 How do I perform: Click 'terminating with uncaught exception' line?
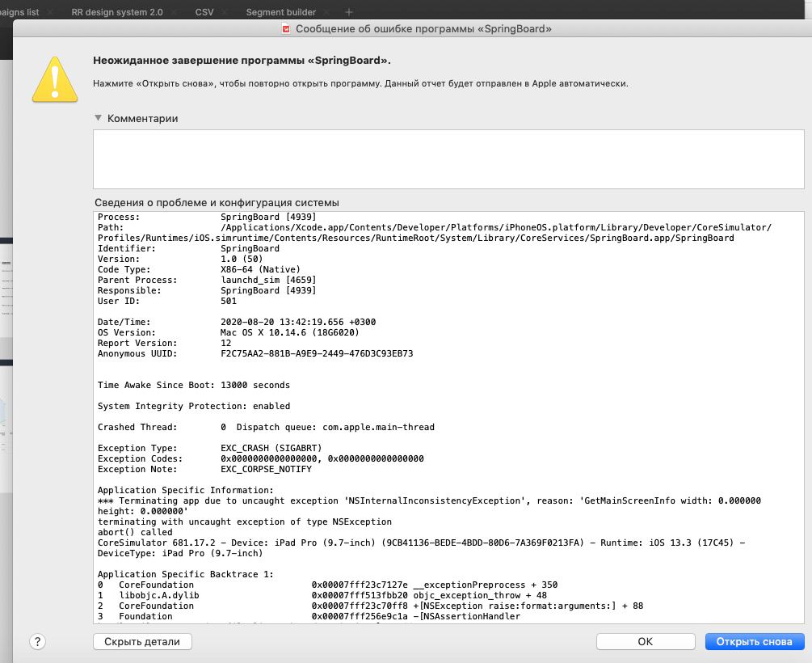(245, 522)
